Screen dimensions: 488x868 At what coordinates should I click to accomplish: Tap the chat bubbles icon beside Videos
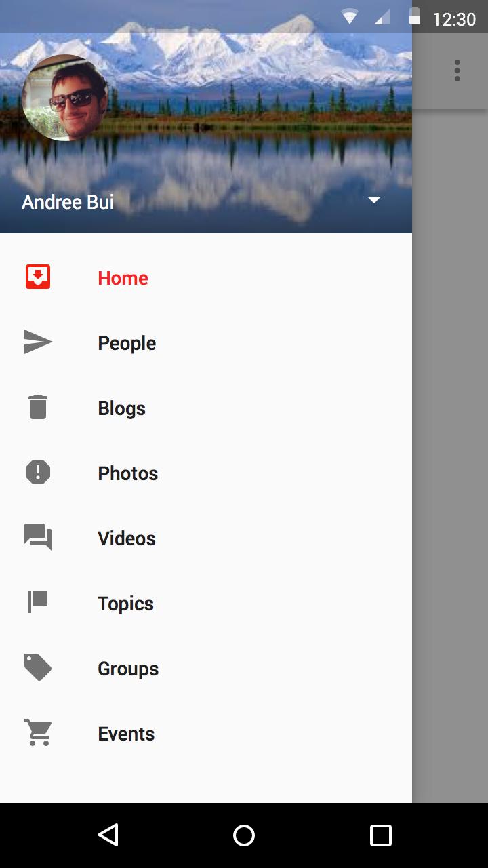point(38,537)
